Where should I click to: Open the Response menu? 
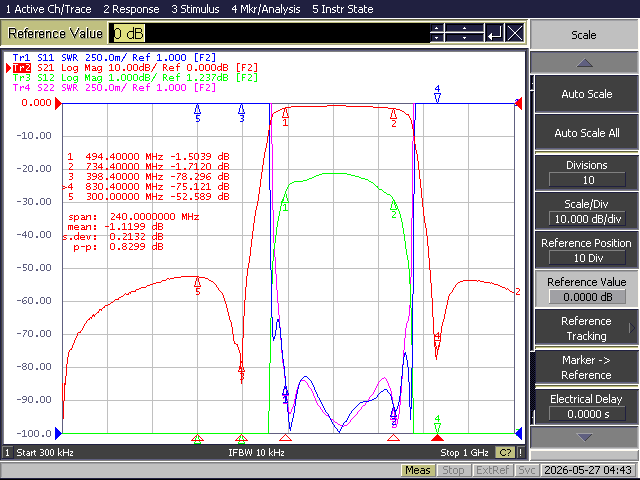point(131,9)
